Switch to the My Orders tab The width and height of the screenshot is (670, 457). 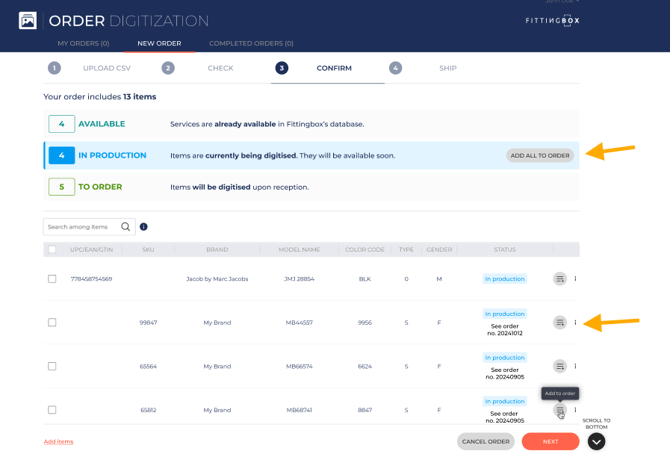[83, 44]
